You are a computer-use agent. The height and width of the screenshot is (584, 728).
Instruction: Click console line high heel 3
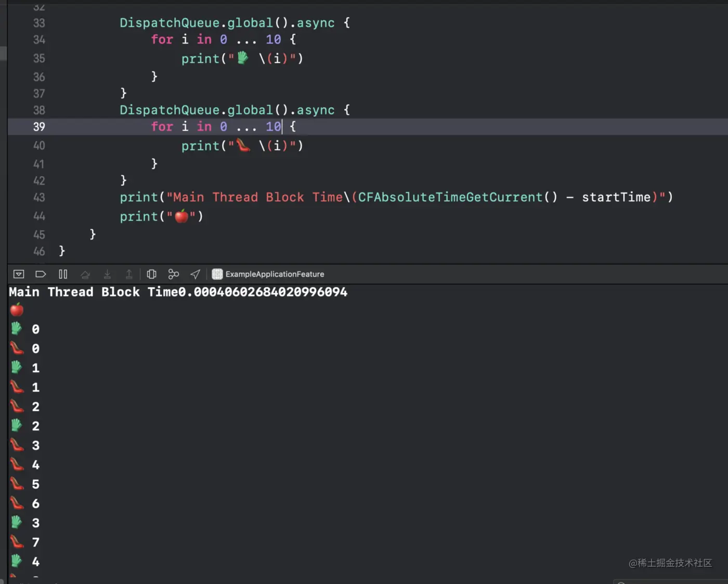tap(25, 445)
